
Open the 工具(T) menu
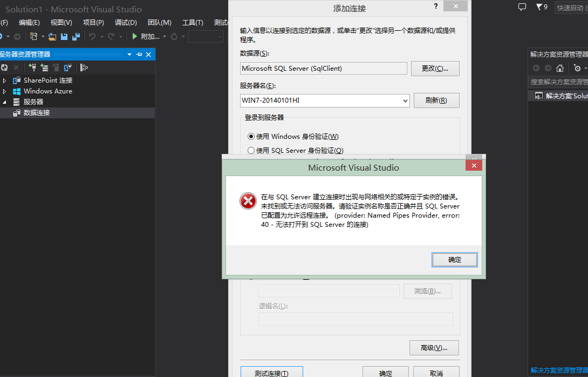(x=193, y=23)
